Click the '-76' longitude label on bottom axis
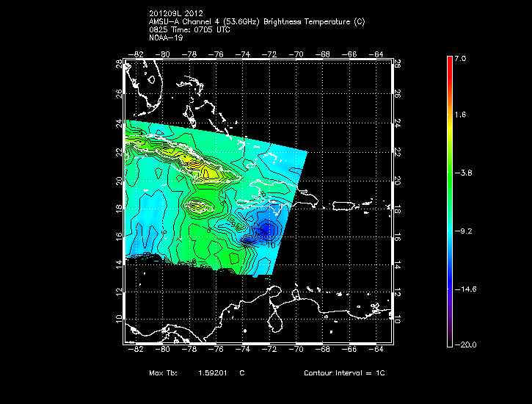The image size is (532, 404). [x=216, y=350]
